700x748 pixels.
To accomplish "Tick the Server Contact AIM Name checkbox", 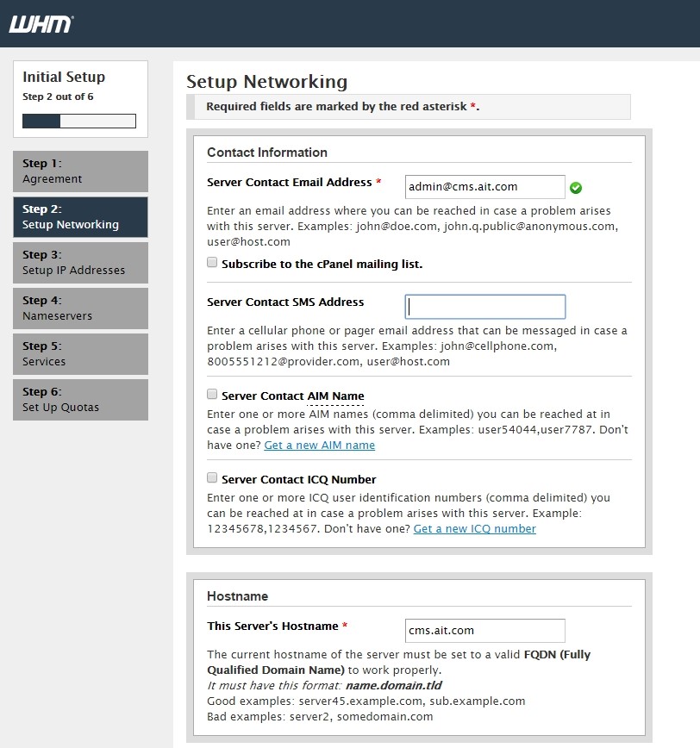I will pyautogui.click(x=212, y=395).
